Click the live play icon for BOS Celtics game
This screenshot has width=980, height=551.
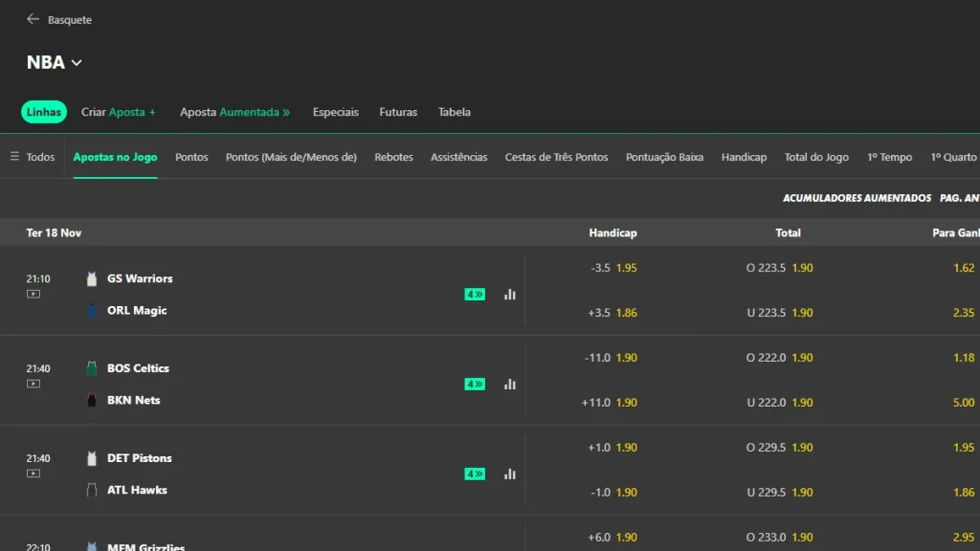coord(33,385)
